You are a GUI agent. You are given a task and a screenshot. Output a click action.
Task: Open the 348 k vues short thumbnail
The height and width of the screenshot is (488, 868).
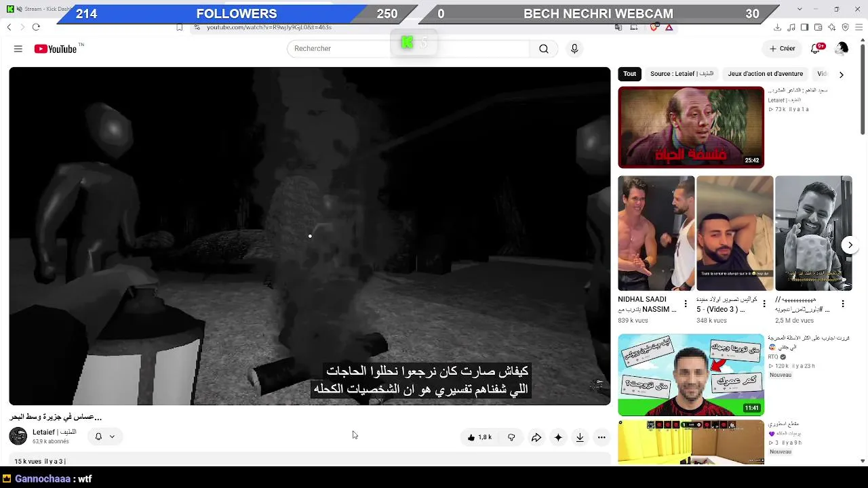(x=734, y=233)
